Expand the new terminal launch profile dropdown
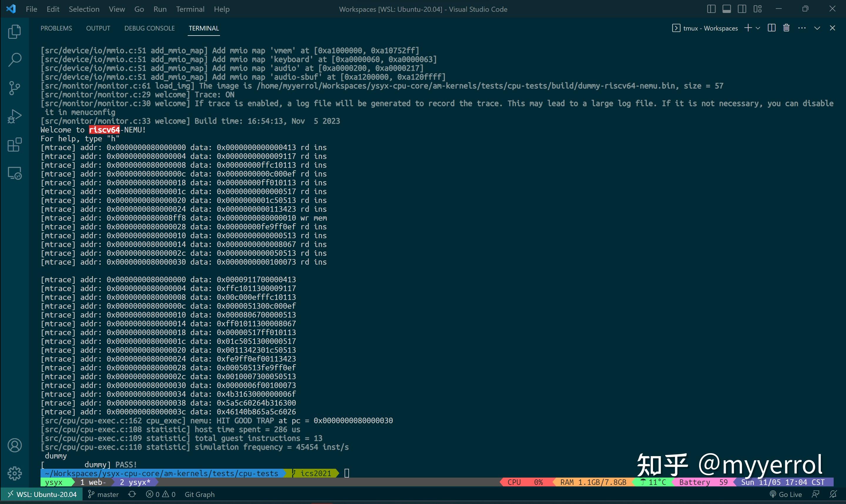846x504 pixels. (758, 28)
